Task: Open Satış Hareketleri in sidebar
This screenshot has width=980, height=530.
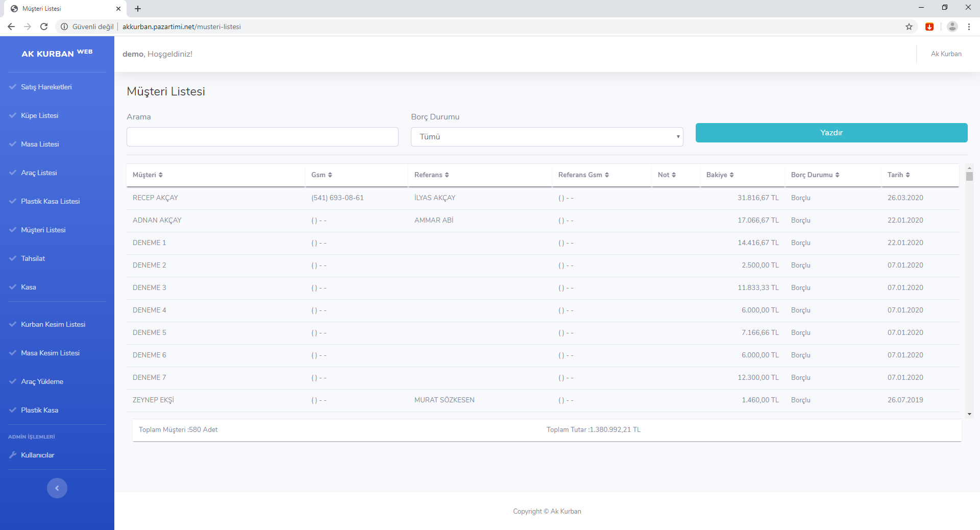Action: pyautogui.click(x=46, y=87)
